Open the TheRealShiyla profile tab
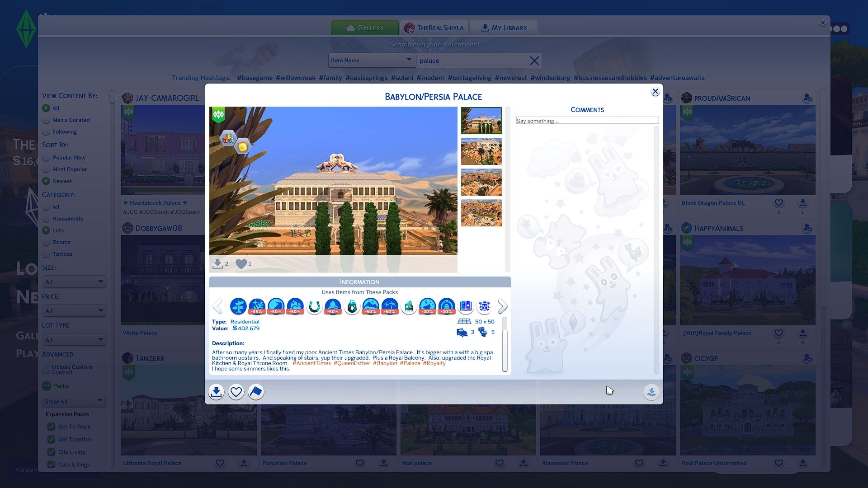The image size is (868, 488). point(434,28)
